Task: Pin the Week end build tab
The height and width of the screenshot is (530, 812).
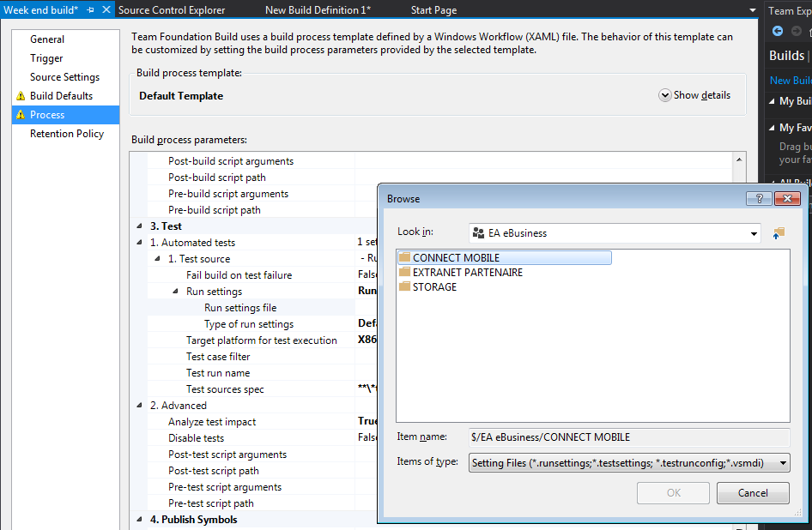Action: (x=91, y=9)
